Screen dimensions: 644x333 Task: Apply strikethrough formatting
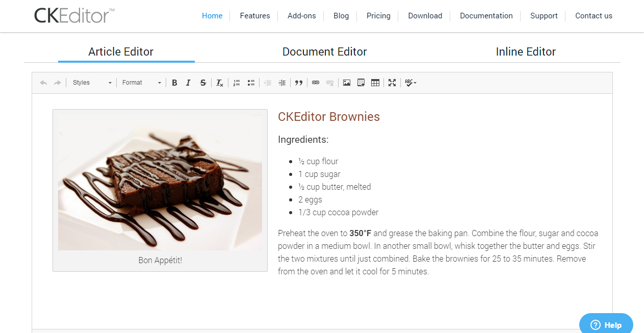(x=203, y=83)
